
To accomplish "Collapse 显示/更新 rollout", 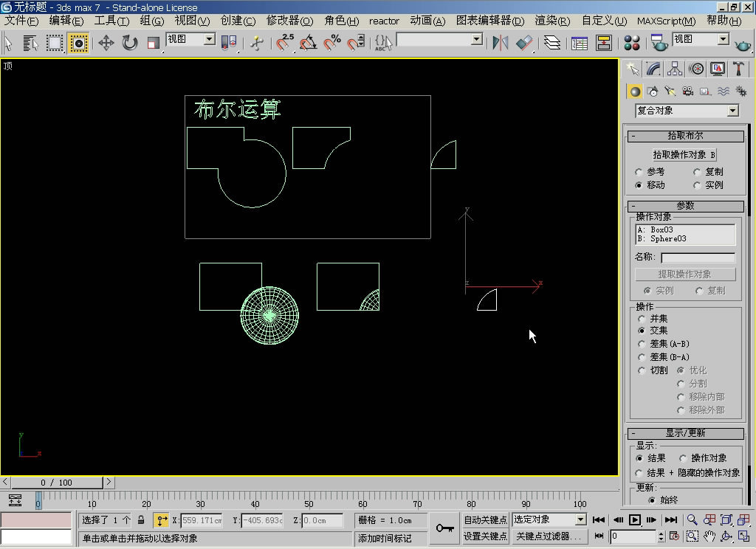I will (685, 433).
